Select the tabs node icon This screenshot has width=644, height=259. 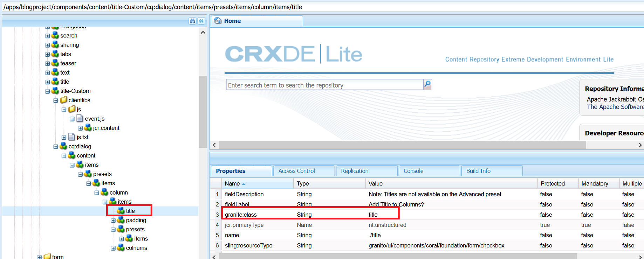[x=55, y=54]
